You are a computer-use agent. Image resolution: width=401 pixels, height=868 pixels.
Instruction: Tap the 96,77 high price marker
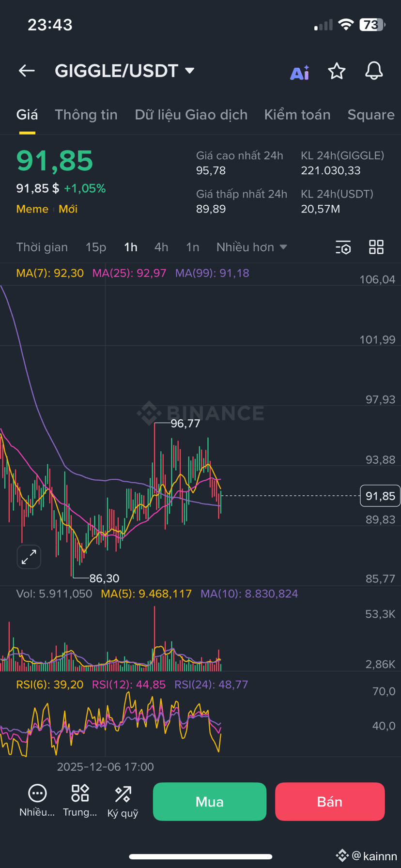[185, 424]
